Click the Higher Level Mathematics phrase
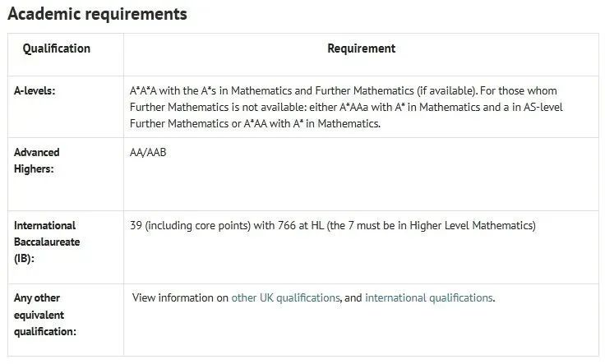605x364 pixels. [x=471, y=225]
